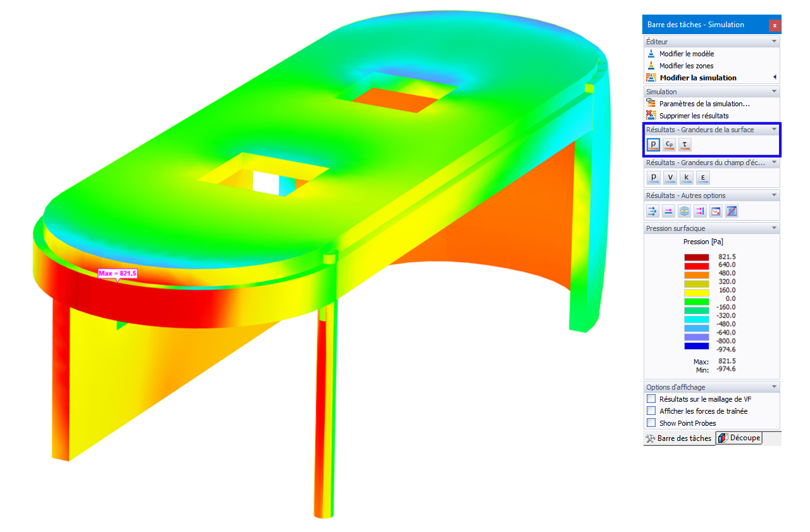Show turbulence kinetic energy k field
810x532 pixels.
click(x=686, y=177)
